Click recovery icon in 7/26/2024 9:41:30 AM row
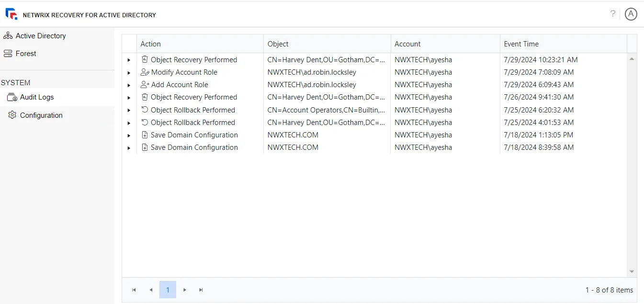644x304 pixels. point(145,97)
